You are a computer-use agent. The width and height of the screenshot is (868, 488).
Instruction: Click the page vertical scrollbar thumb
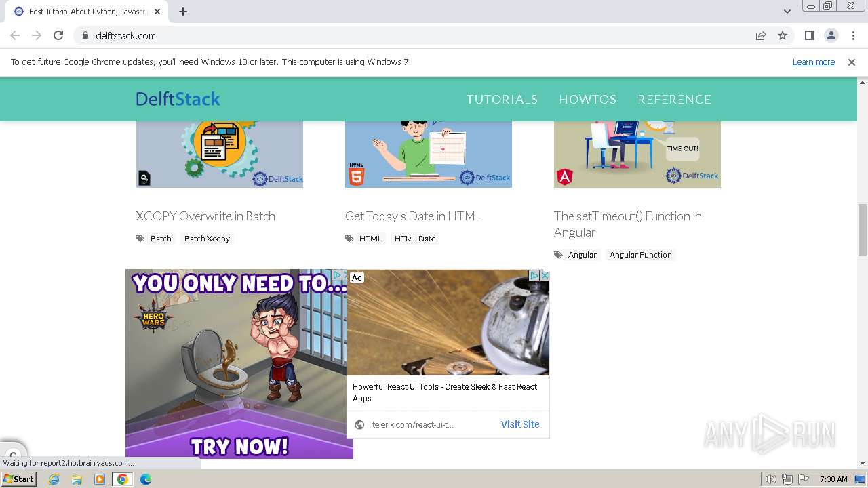[x=863, y=229]
